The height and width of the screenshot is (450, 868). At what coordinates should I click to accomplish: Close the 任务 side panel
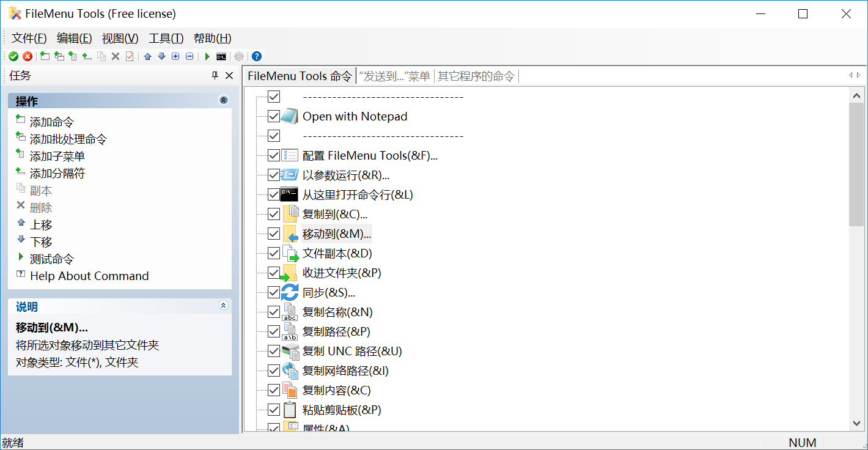click(229, 75)
